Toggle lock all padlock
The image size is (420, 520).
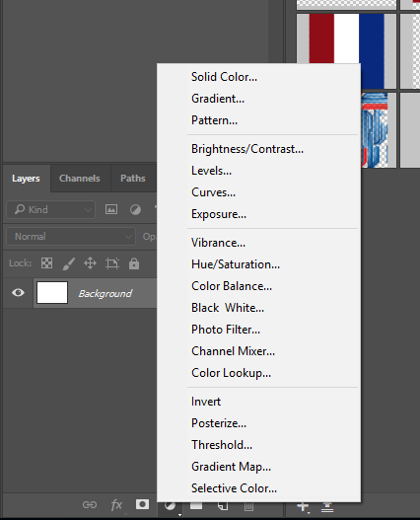pyautogui.click(x=134, y=263)
